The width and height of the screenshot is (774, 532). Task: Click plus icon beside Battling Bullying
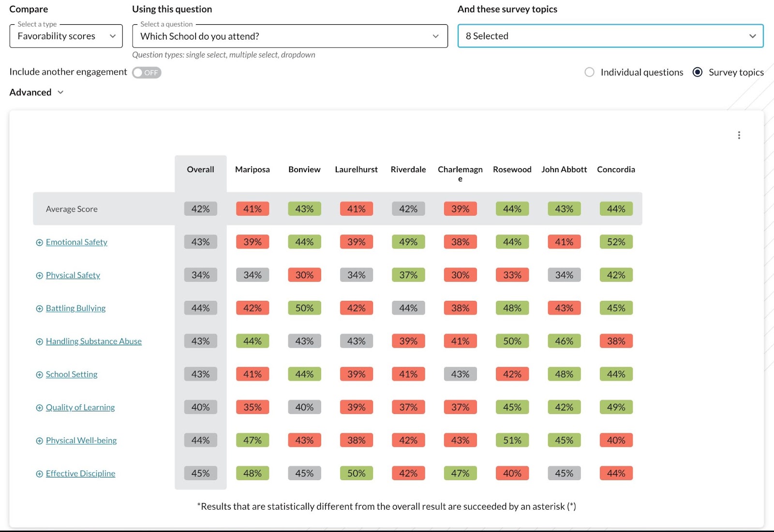coord(40,309)
